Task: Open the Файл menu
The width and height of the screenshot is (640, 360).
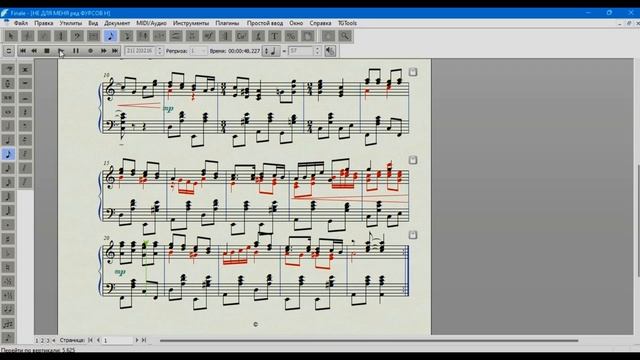Action: point(21,23)
